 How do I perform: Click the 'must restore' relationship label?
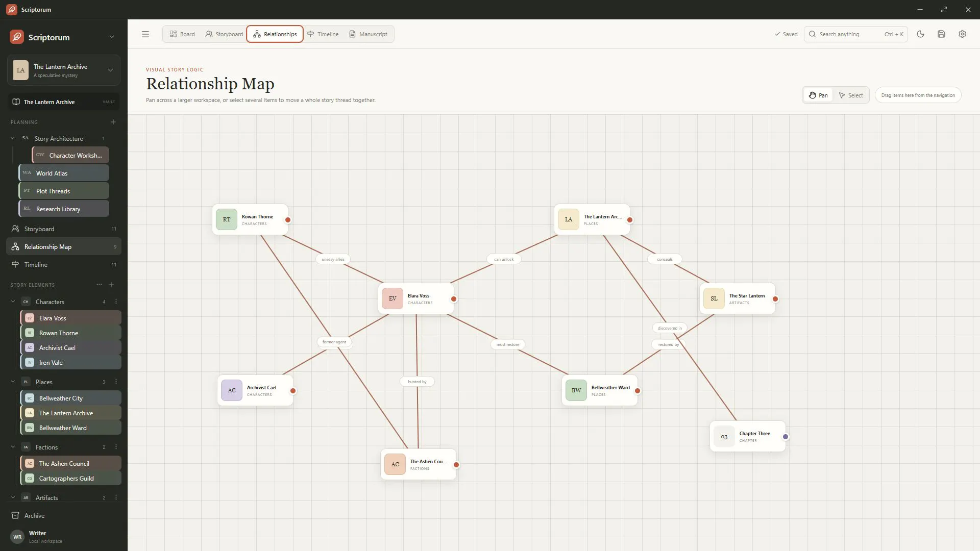click(x=508, y=344)
